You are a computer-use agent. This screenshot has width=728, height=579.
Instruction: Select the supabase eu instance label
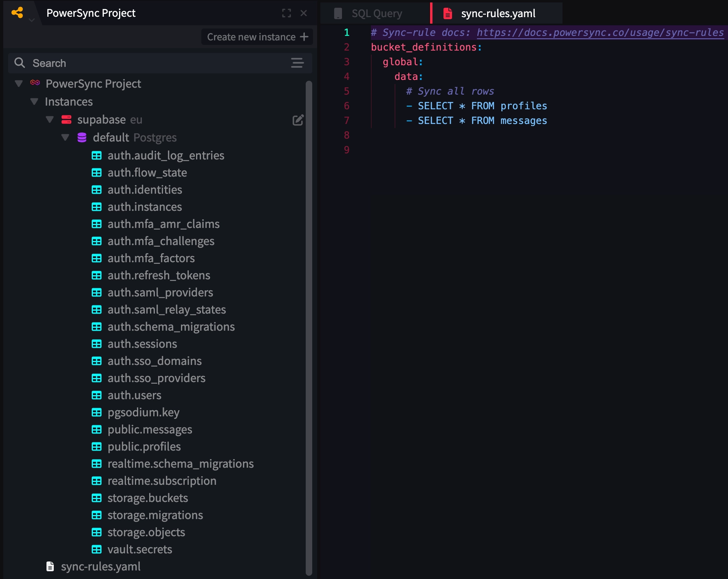tap(110, 119)
